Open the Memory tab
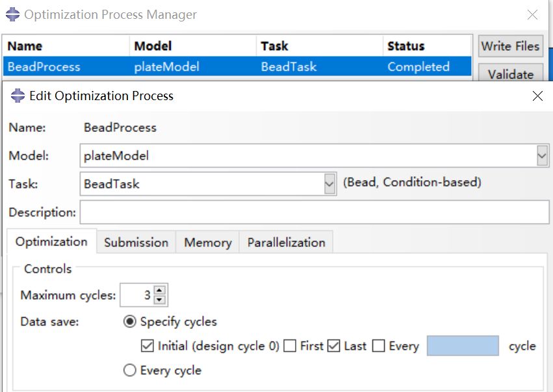553x392 pixels. click(x=207, y=242)
